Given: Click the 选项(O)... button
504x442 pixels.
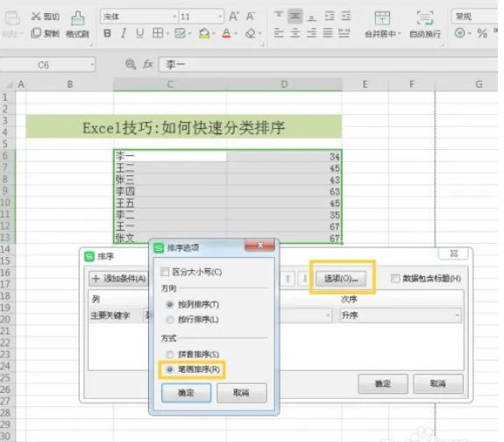Looking at the screenshot, I should pyautogui.click(x=341, y=278).
